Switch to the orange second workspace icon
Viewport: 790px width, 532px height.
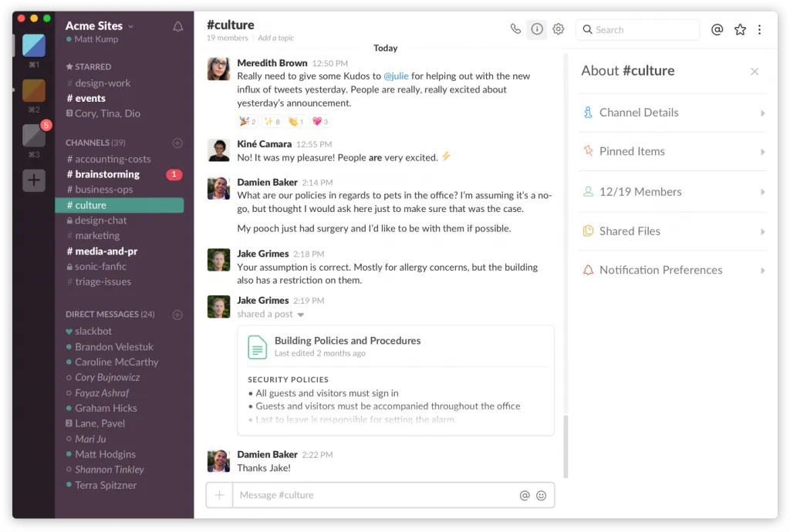tap(34, 91)
